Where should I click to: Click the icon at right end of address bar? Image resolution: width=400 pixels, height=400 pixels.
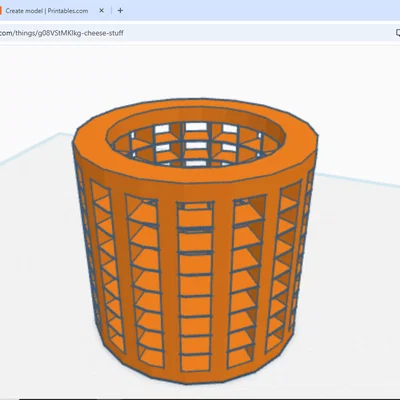pos(398,33)
